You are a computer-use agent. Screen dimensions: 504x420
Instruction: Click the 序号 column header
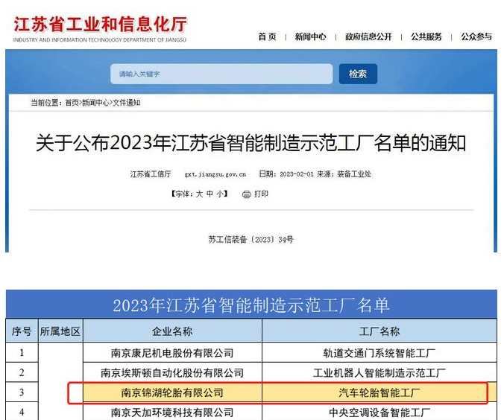tap(22, 331)
